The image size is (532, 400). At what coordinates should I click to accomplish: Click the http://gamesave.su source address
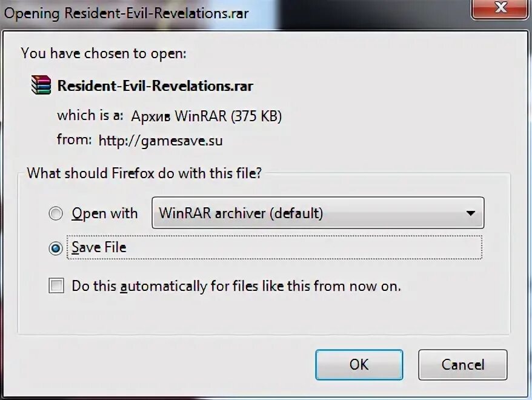pos(161,141)
